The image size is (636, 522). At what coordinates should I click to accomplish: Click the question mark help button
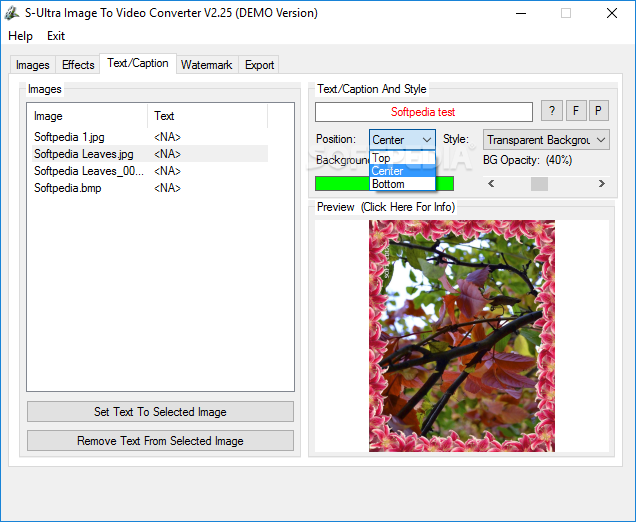point(552,111)
